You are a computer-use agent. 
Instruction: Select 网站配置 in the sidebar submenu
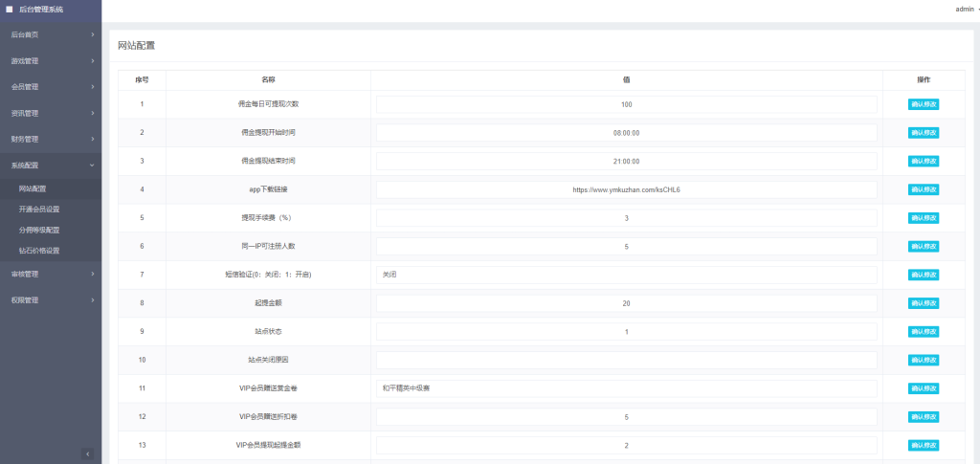33,188
